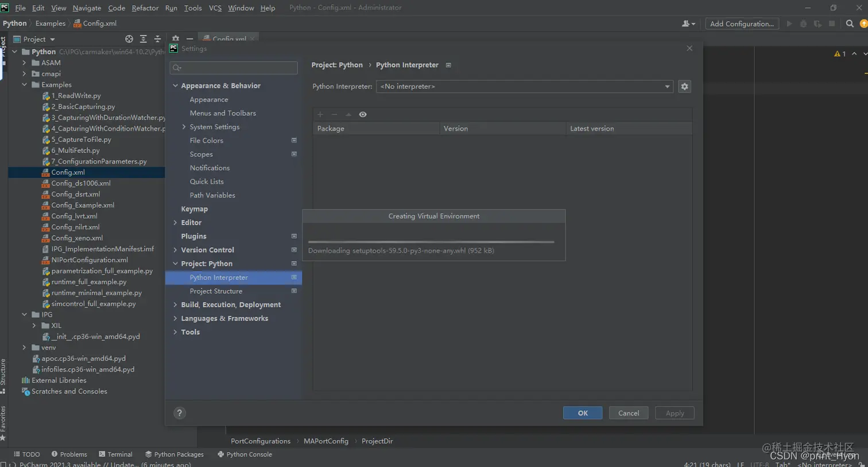868x467 pixels.
Task: Expand the Tools settings section
Action: point(175,332)
